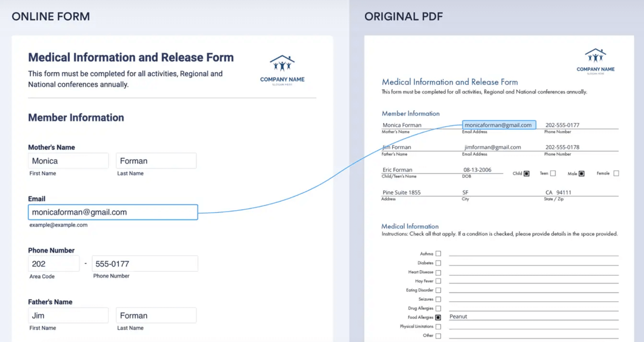The width and height of the screenshot is (644, 342).
Task: Click jimforman@gmail.com in the PDF
Action: tap(493, 147)
